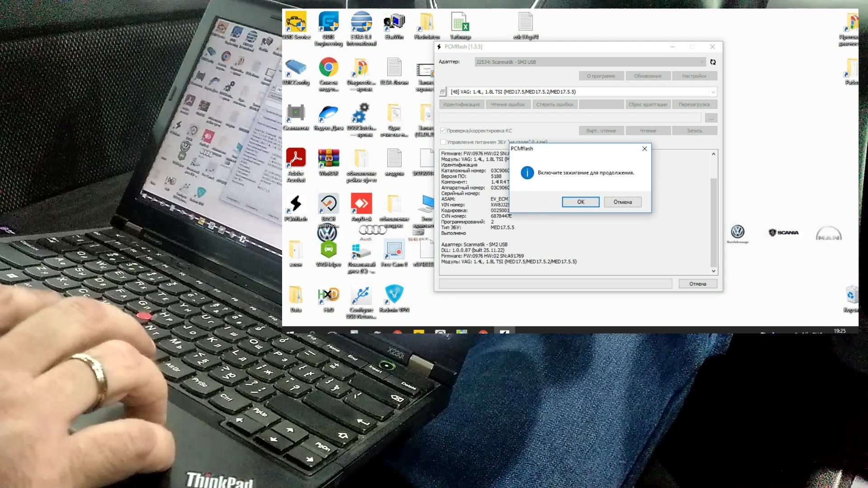Expand the Адаптер dropdown

pyautogui.click(x=590, y=62)
